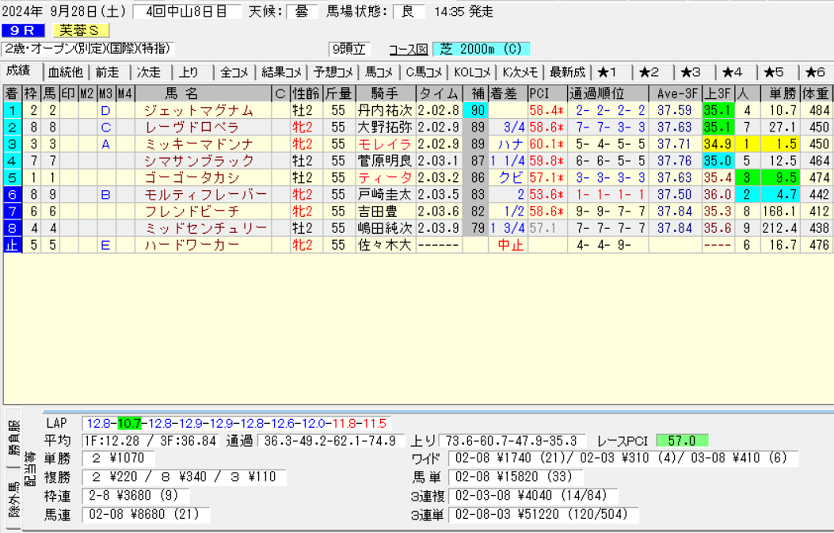834x533 pixels.
Task: Open the 前走 tab
Action: click(x=107, y=72)
